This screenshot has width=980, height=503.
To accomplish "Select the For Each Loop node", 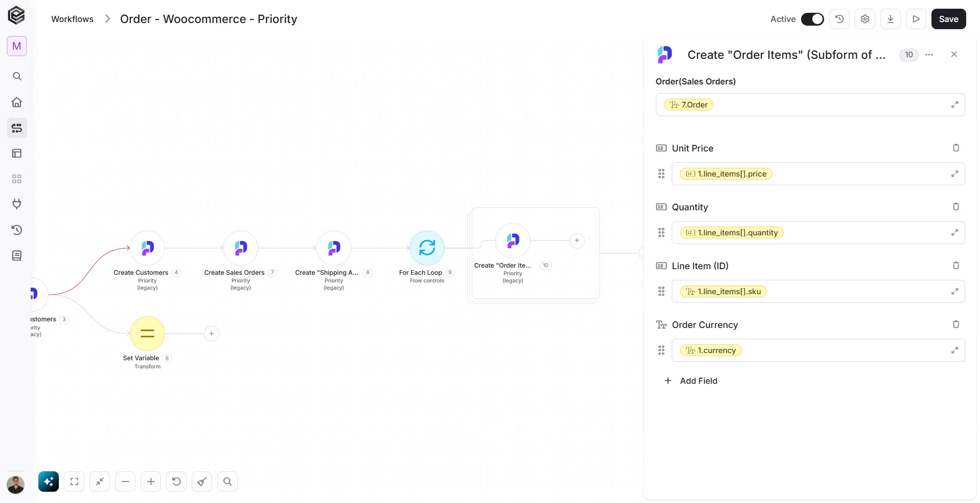I will [427, 248].
